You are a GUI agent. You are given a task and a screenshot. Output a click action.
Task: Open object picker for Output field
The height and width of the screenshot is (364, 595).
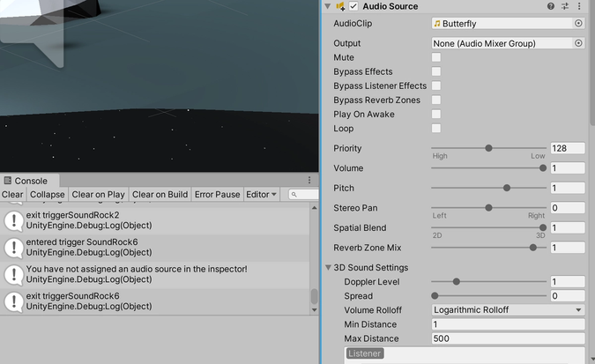coord(578,43)
